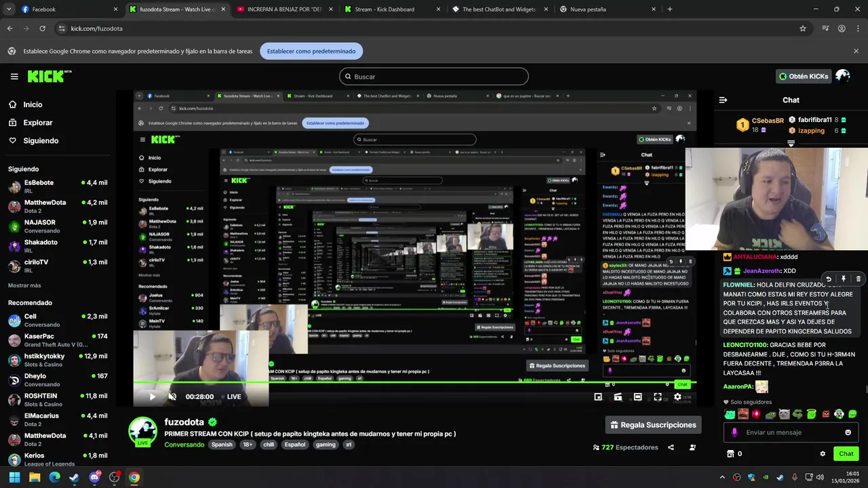Image resolution: width=868 pixels, height=488 pixels.
Task: Open the EsBebote channel
Action: 58,186
